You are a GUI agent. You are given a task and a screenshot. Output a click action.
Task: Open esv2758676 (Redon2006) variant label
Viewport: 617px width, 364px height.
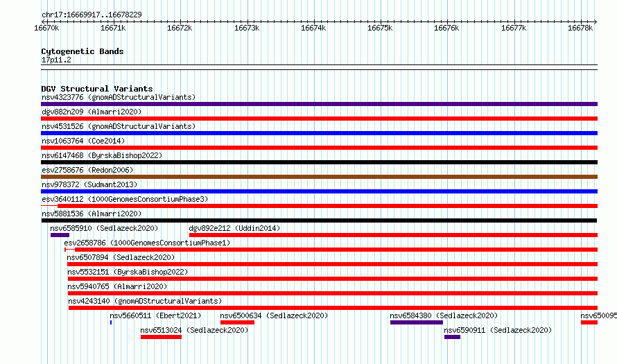(x=87, y=170)
